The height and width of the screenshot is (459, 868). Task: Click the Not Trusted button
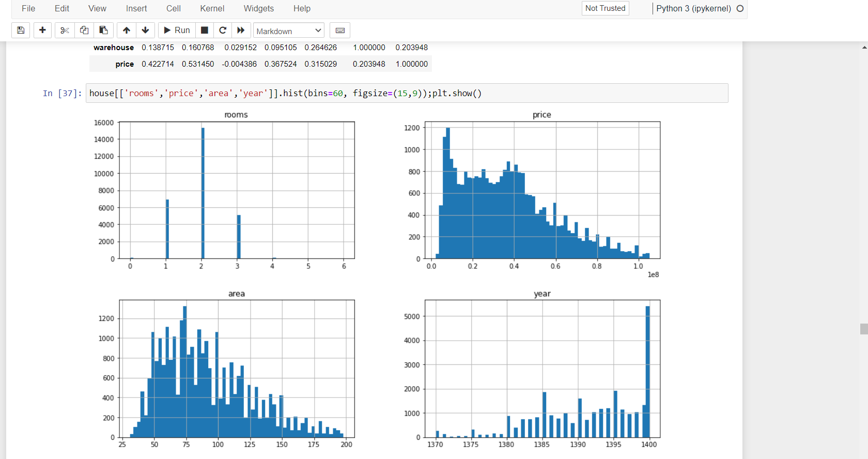[606, 8]
